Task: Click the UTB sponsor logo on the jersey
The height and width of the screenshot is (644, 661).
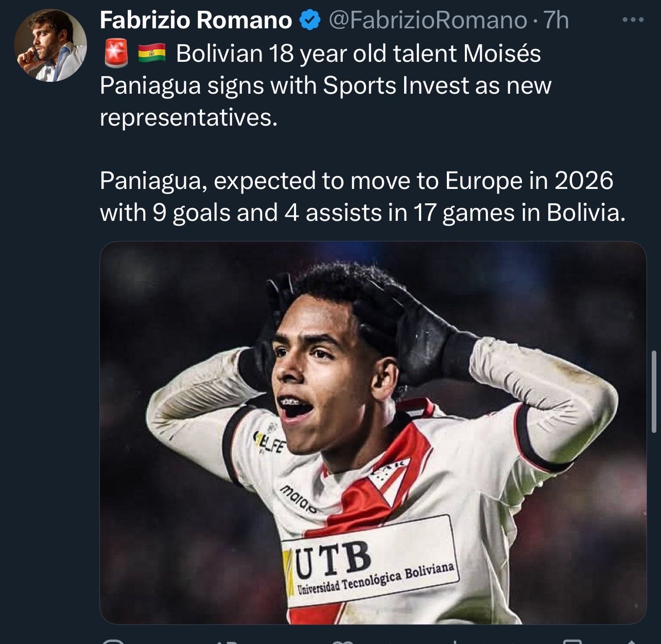Action: tap(334, 557)
